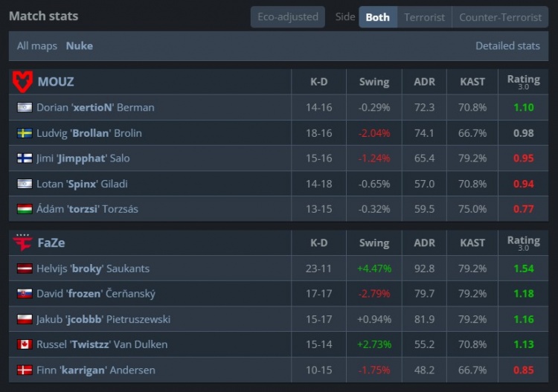558x392 pixels.
Task: Click the MOUZ team logo icon
Action: (x=23, y=81)
